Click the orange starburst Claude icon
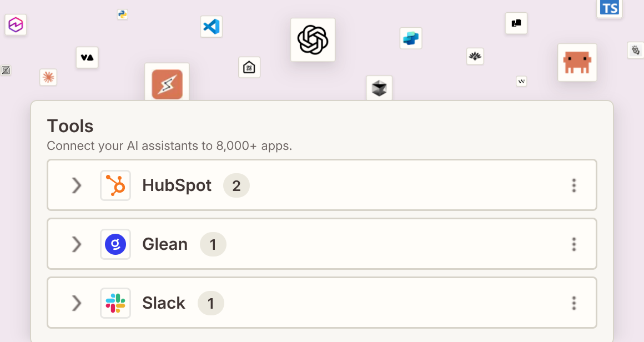Screen dimensions: 644x342 tap(48, 77)
